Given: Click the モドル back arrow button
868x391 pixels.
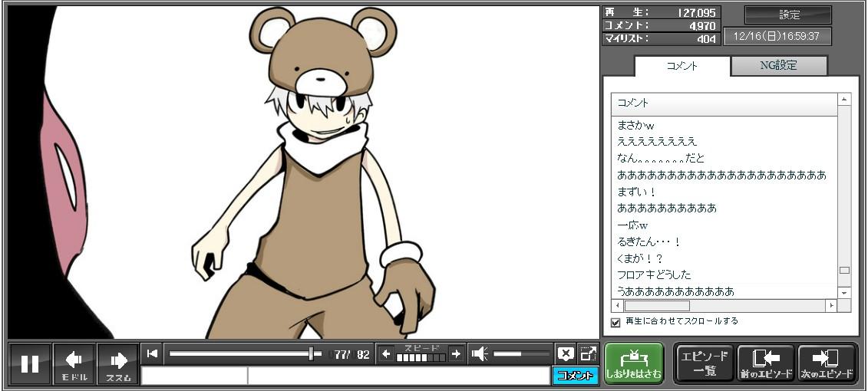Looking at the screenshot, I should pyautogui.click(x=74, y=363).
